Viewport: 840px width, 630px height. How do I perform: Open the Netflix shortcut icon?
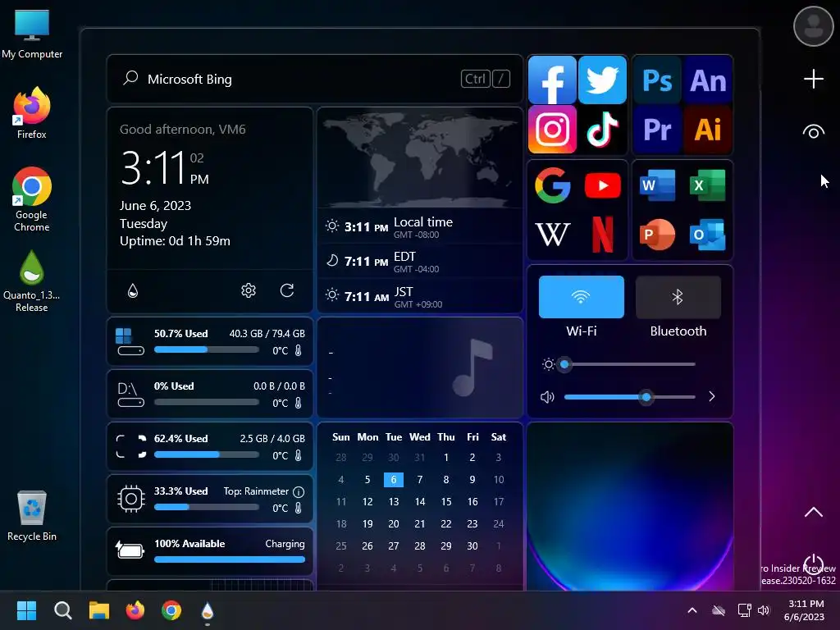point(603,234)
